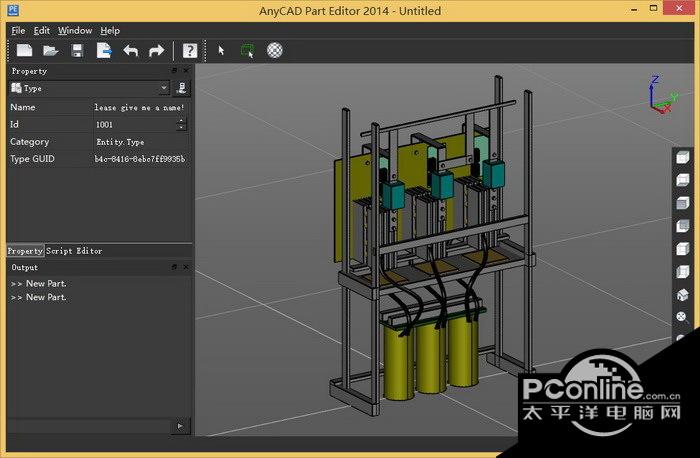700x458 pixels.
Task: Click the sixth view cube icon
Action: click(x=683, y=271)
